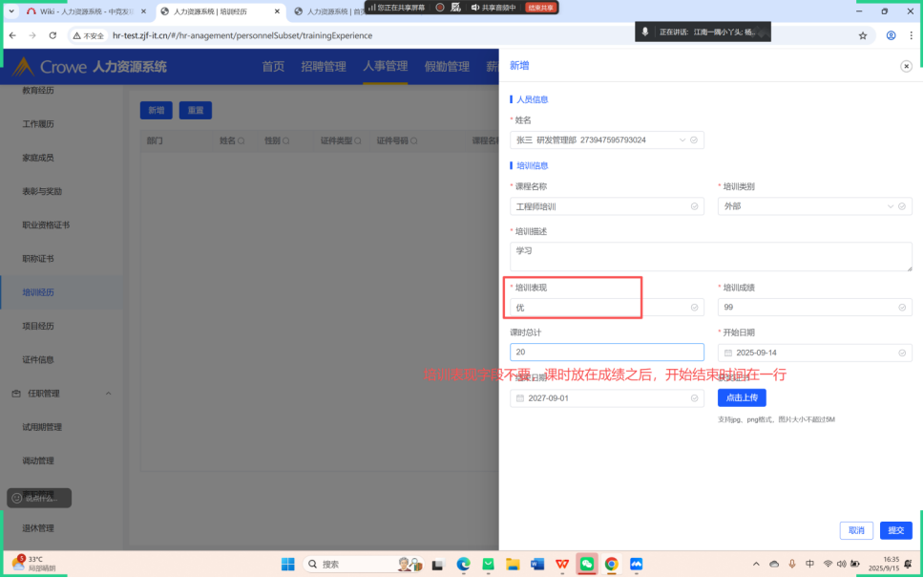924x578 pixels.
Task: Open Microsoft Edge from the taskbar
Action: 463,565
